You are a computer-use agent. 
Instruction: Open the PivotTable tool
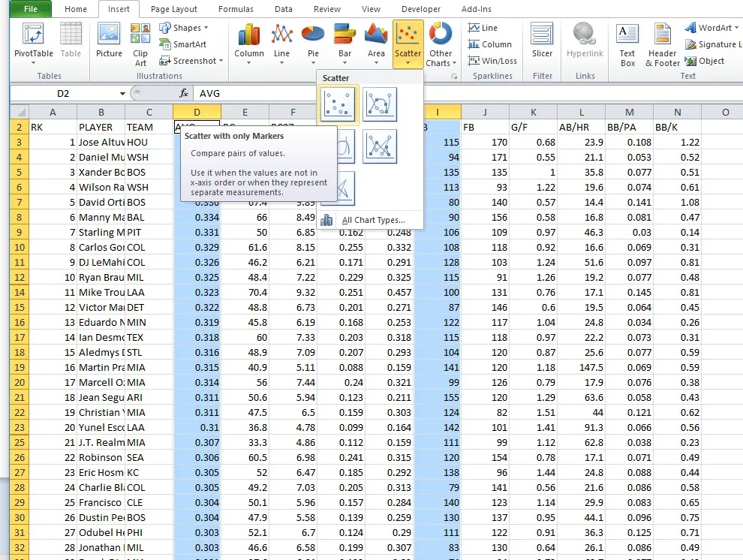pos(33,44)
